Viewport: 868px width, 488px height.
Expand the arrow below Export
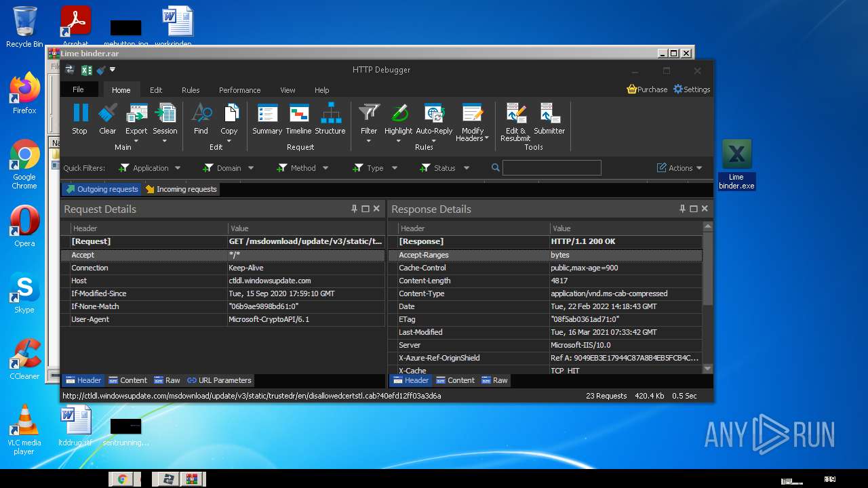tap(136, 141)
